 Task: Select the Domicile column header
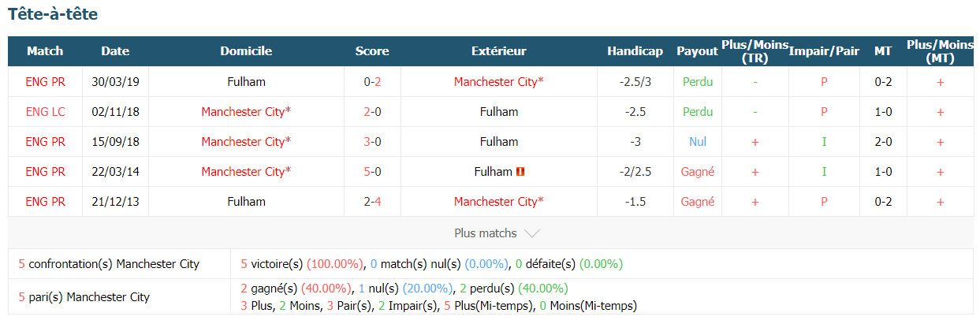(246, 51)
